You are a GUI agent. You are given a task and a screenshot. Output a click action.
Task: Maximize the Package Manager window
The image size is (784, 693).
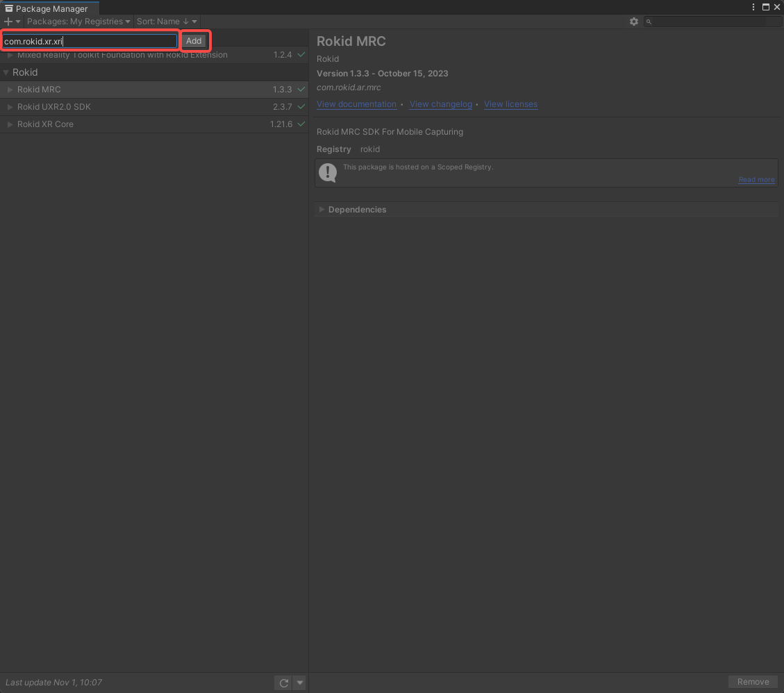(765, 7)
